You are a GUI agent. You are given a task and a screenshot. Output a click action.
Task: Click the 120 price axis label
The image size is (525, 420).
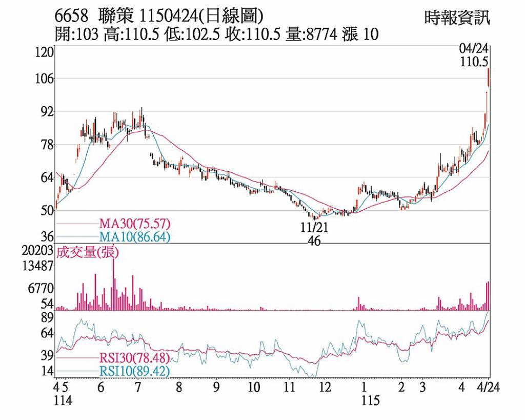46,52
